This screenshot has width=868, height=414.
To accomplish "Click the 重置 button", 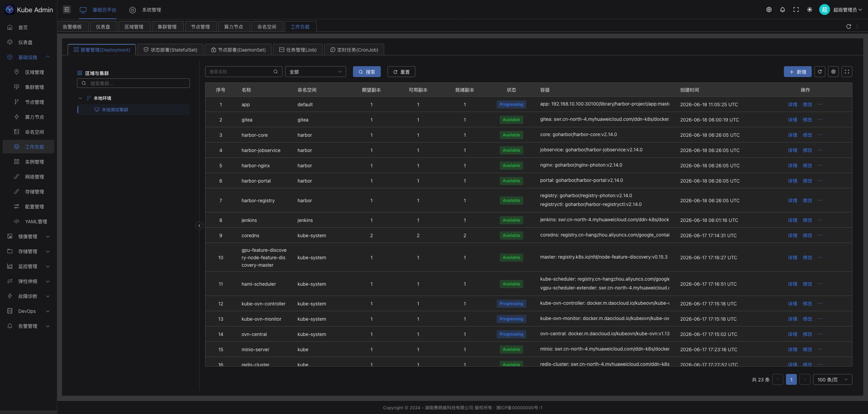I will click(401, 72).
